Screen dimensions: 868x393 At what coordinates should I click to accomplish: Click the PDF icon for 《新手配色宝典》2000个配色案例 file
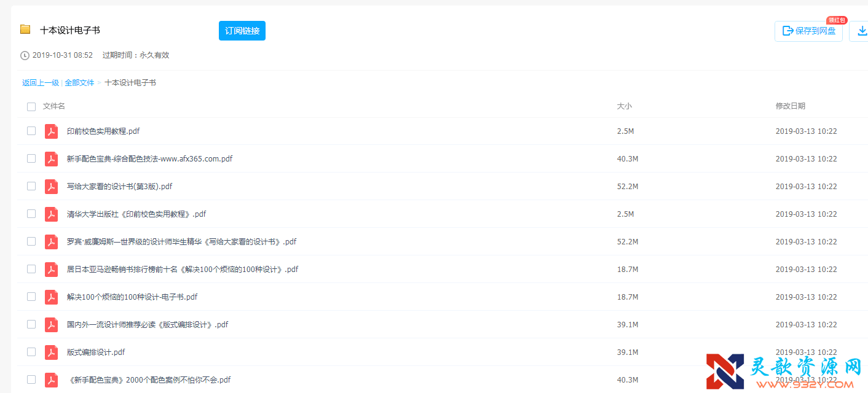51,380
